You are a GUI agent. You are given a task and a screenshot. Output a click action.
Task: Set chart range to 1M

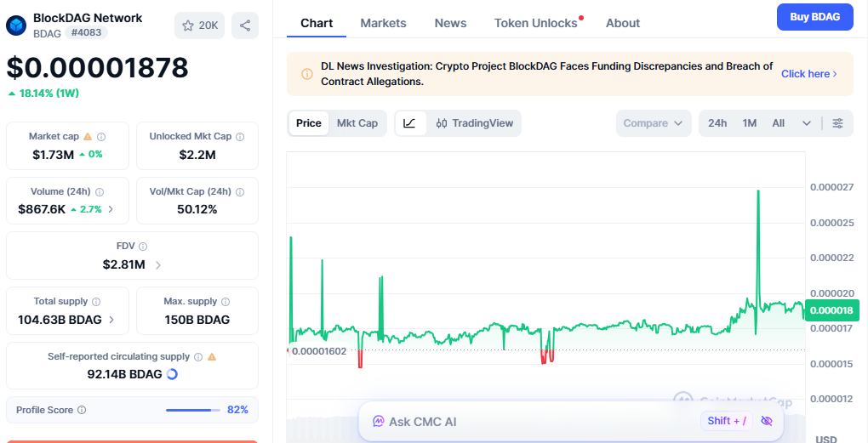click(750, 123)
